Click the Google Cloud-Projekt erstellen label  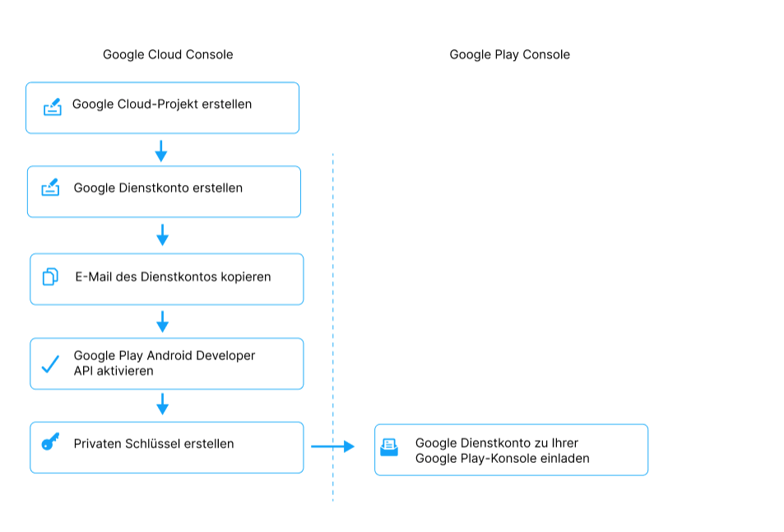162,104
